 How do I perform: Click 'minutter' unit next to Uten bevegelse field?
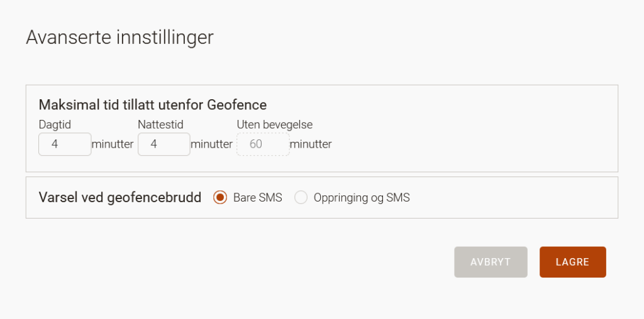click(x=311, y=144)
